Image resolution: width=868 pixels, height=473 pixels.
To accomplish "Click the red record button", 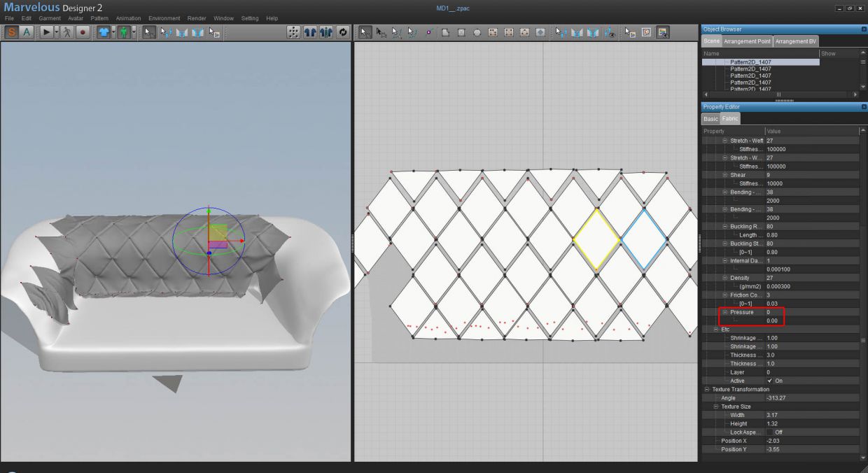I will coord(83,32).
